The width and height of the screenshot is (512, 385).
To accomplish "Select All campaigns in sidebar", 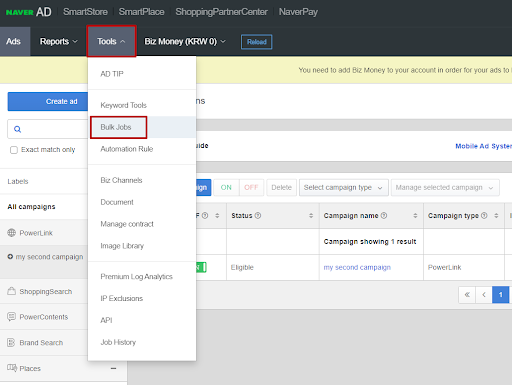I will tap(31, 207).
